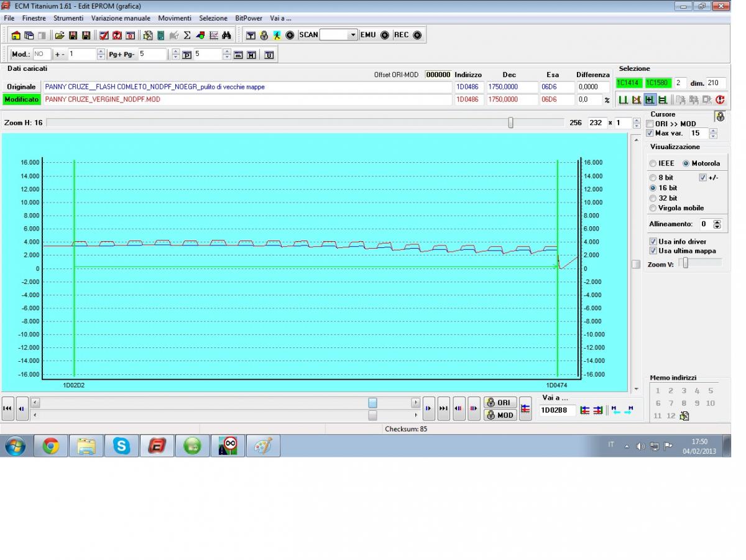746x560 pixels.
Task: Click the Originale button
Action: (x=22, y=87)
